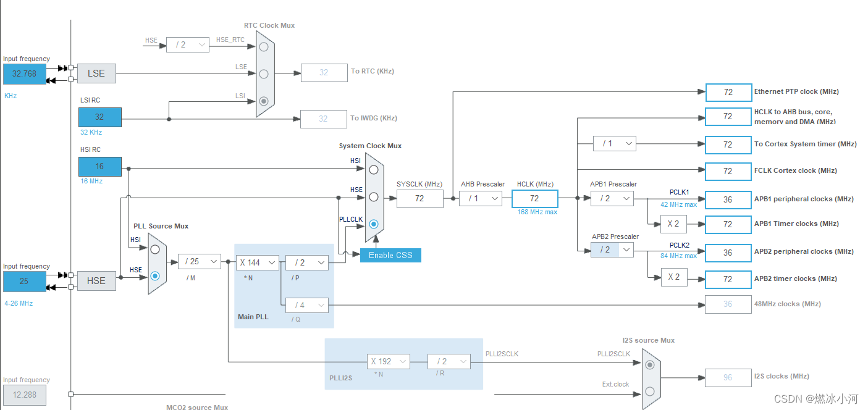This screenshot has width=868, height=410.
Task: Open the /25 PLL M divider dropdown
Action: [199, 261]
